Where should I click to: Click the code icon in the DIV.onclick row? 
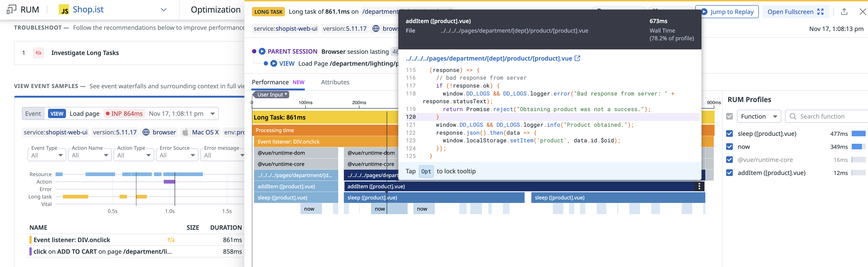171,240
